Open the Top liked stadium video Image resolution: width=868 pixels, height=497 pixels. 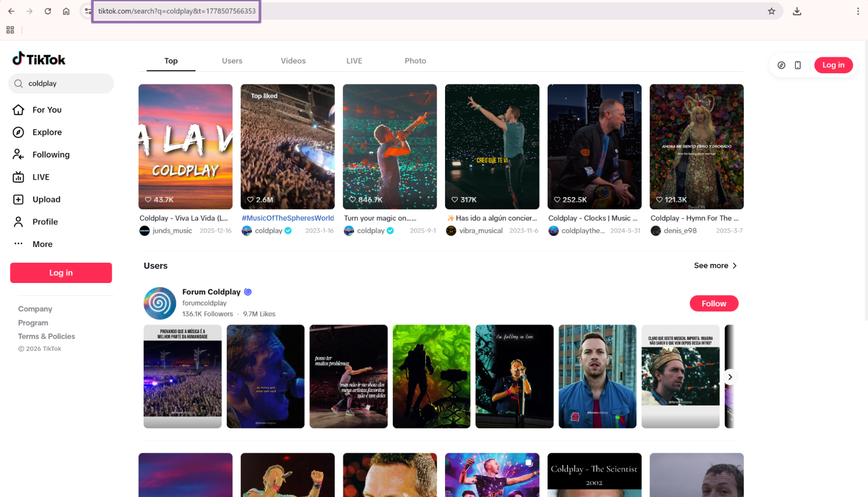(x=287, y=147)
